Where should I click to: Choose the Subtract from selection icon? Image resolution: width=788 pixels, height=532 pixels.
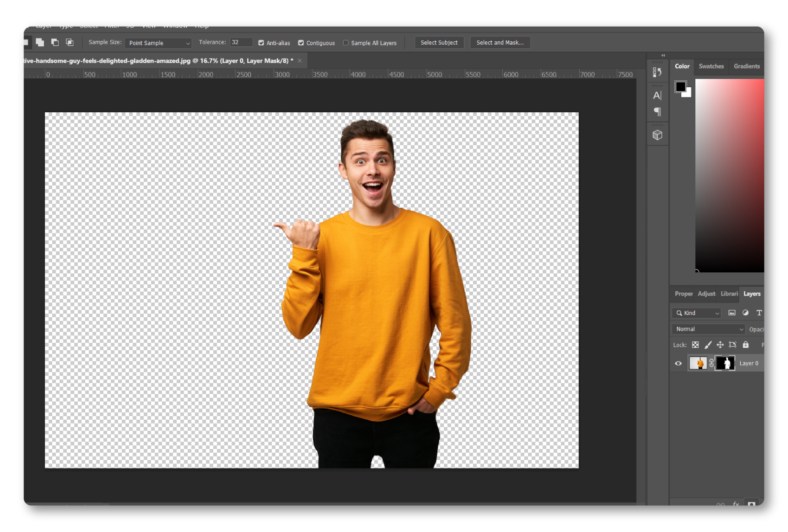(55, 43)
